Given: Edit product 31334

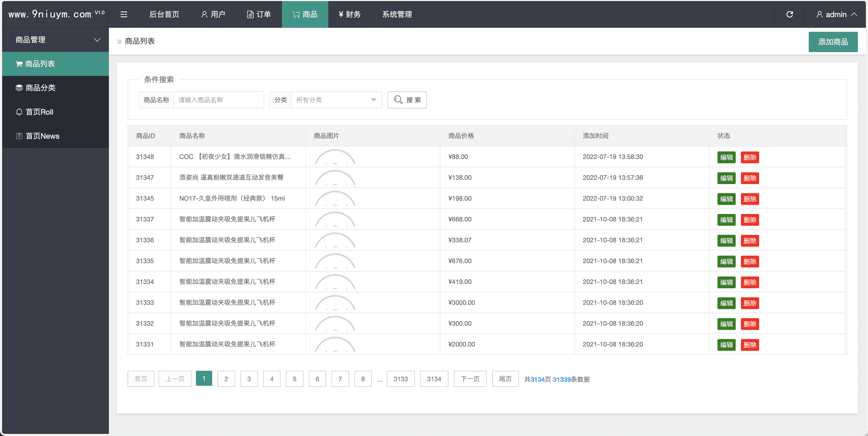Looking at the screenshot, I should 726,283.
